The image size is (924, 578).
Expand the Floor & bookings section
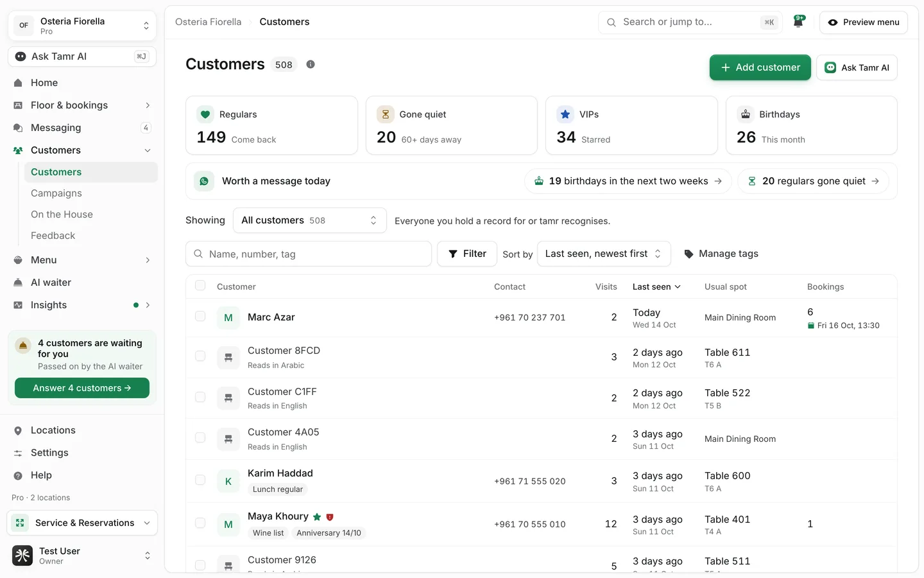coord(82,105)
